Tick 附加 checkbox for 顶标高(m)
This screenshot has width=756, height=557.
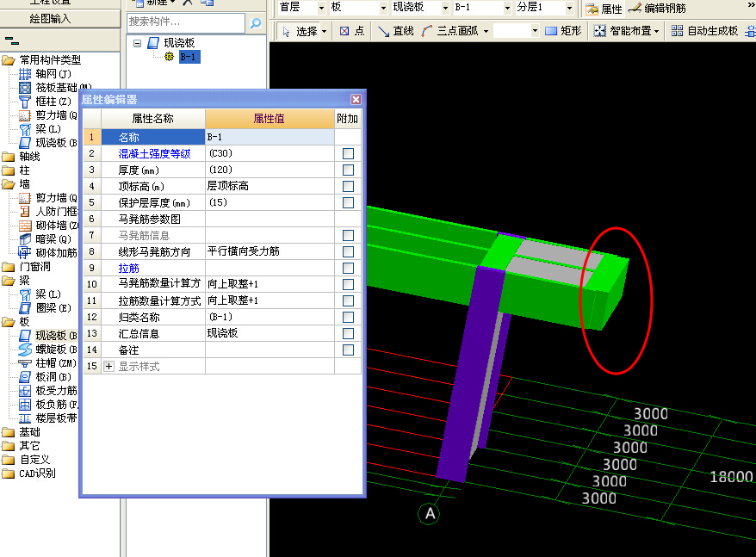pos(348,186)
